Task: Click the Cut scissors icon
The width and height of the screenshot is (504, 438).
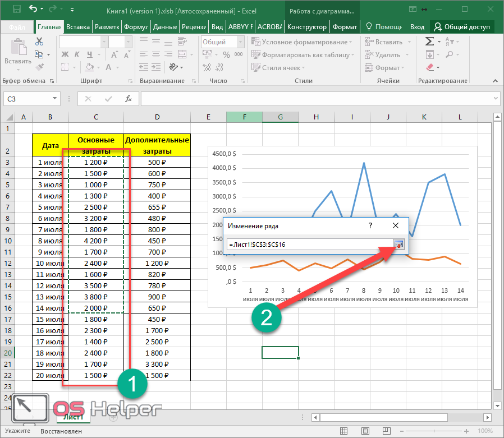Action: pos(39,42)
